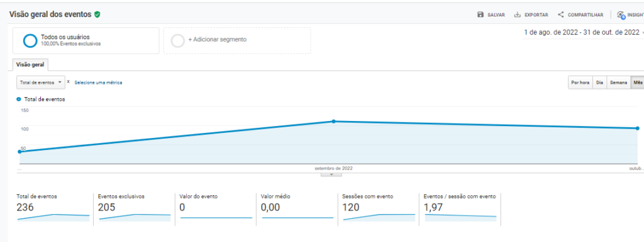Click the Selecione uma métrica link
The width and height of the screenshot is (644, 242).
pos(98,83)
